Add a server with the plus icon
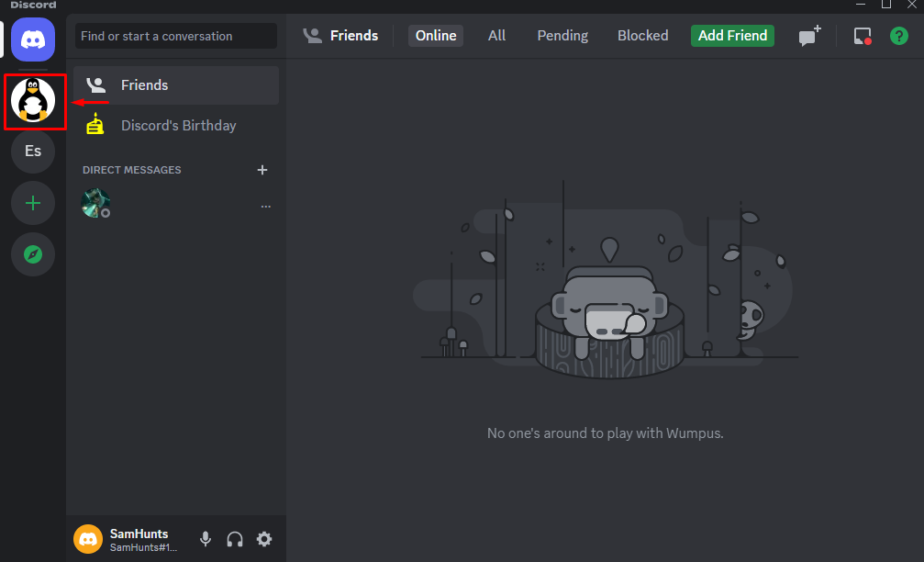The image size is (924, 562). (x=33, y=203)
